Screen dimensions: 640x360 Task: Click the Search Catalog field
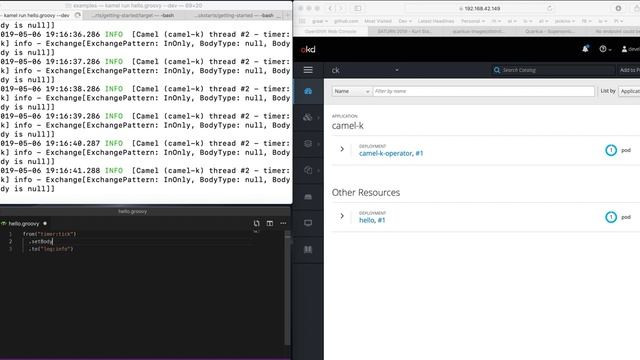553,70
